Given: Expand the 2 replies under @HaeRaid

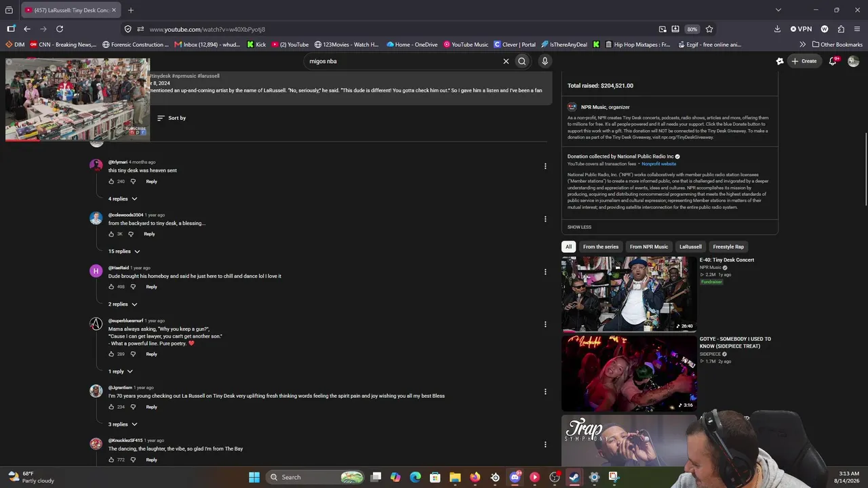Looking at the screenshot, I should [123, 304].
